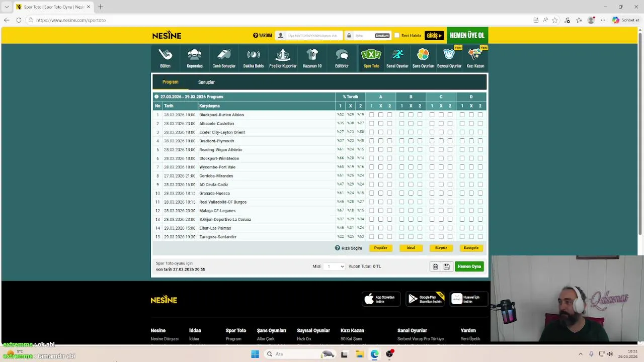Screen dimensions: 644x362
Task: Check column B option 1 for Bradford-Plymouth
Action: pos(401,141)
